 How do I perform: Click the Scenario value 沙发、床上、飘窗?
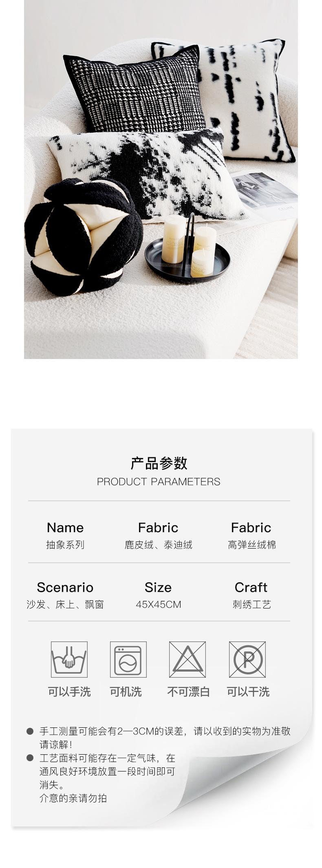(x=65, y=604)
